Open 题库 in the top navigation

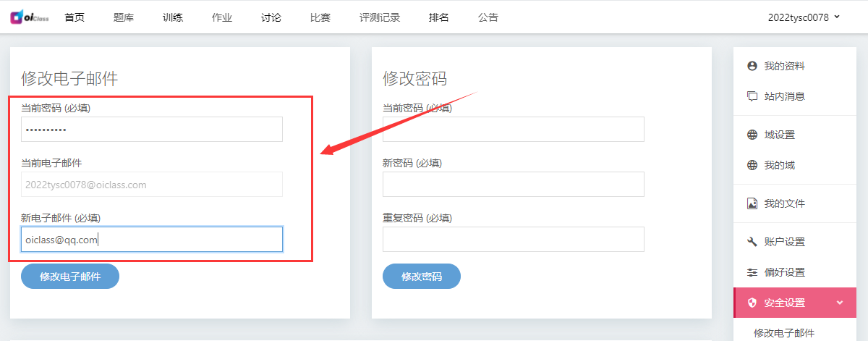(x=124, y=17)
